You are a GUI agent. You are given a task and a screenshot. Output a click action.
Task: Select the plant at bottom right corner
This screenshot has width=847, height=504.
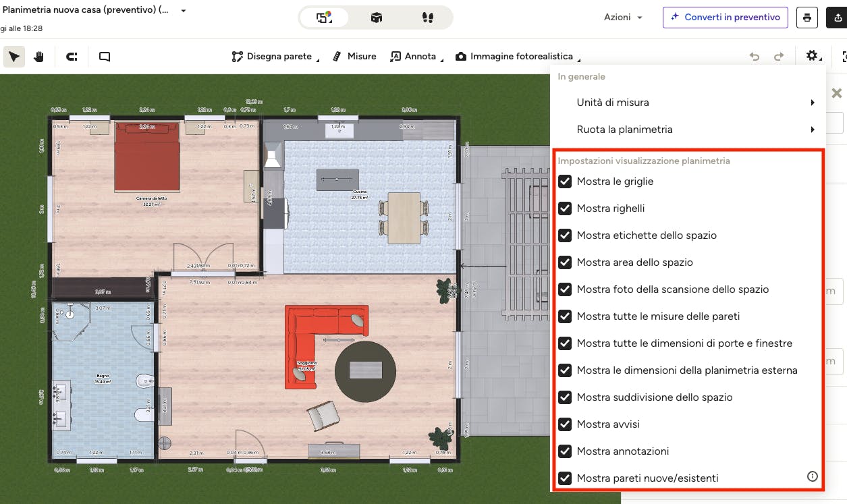coord(441,437)
